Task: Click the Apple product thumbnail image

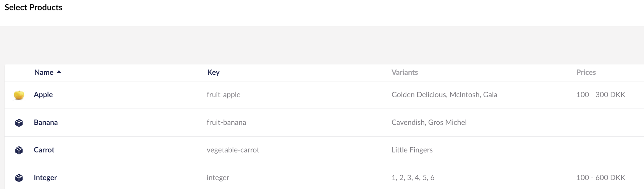Action: tap(19, 95)
